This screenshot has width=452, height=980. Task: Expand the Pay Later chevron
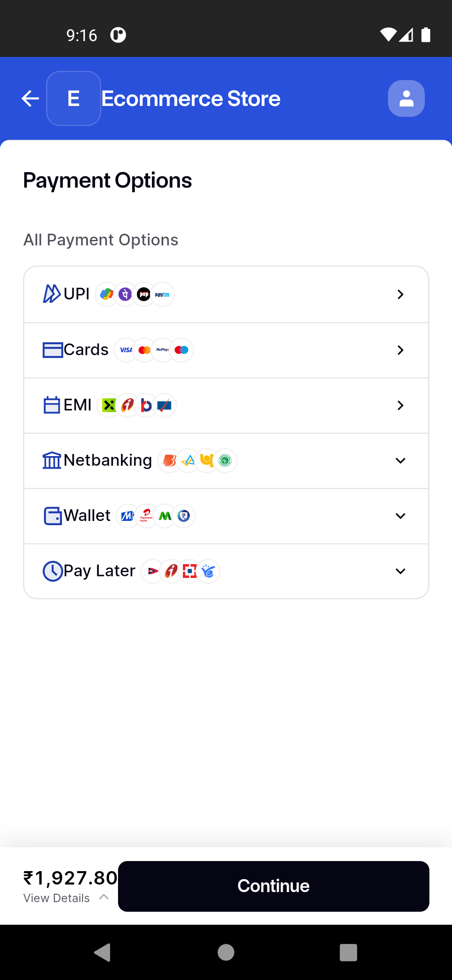click(400, 571)
